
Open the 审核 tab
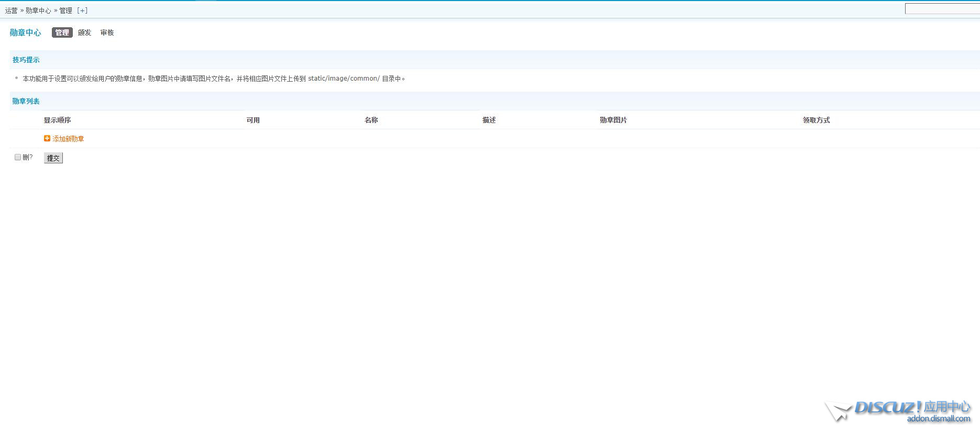tap(107, 32)
